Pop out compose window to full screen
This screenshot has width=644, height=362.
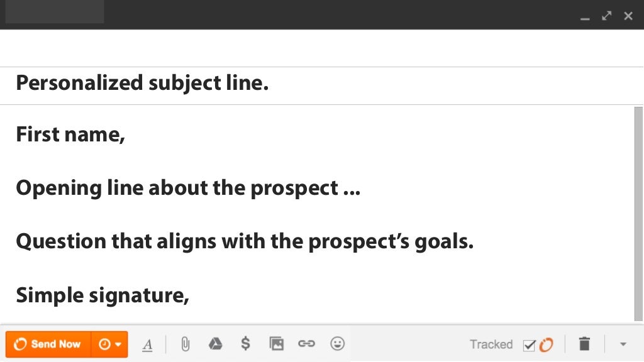click(x=607, y=16)
